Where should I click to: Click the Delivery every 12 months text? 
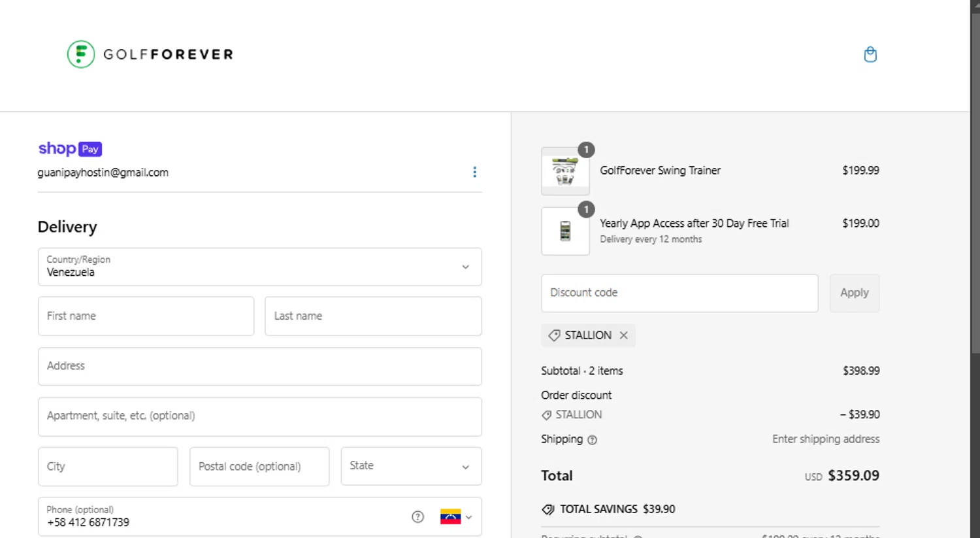[651, 240]
